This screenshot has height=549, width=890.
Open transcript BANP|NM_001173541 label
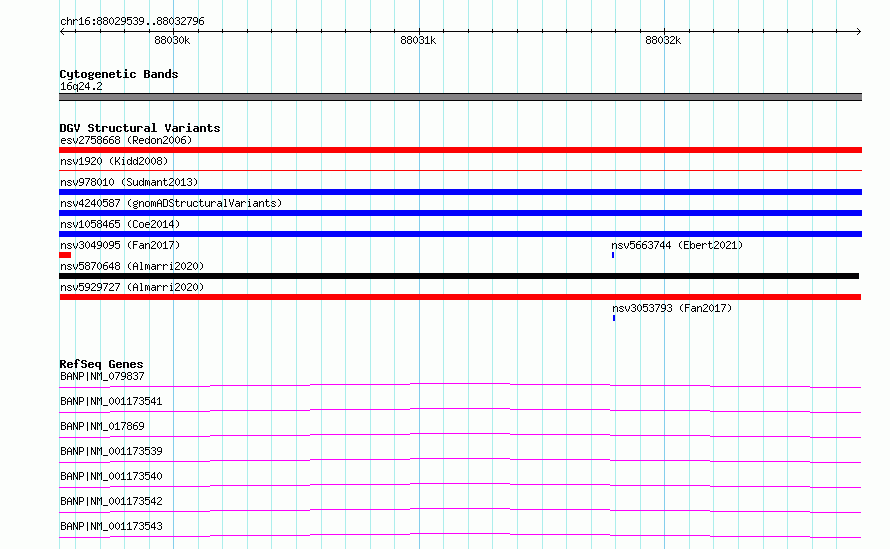point(111,401)
